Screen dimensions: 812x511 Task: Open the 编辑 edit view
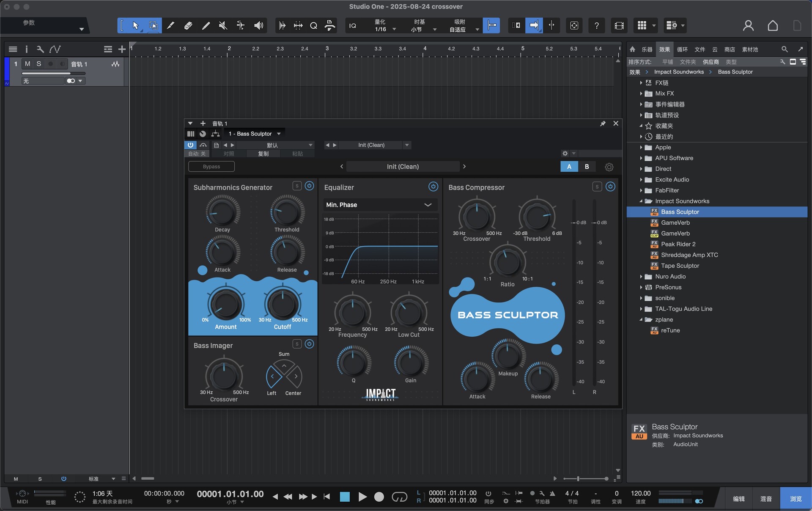(739, 499)
